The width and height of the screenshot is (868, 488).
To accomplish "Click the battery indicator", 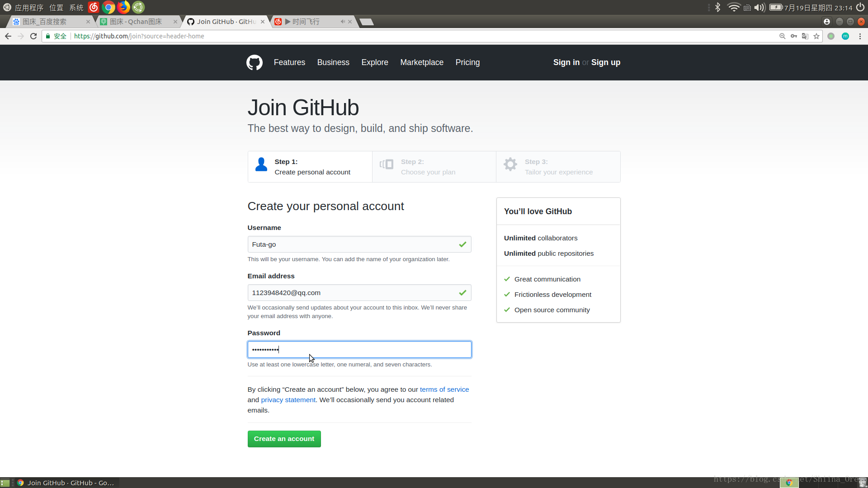I will click(776, 7).
